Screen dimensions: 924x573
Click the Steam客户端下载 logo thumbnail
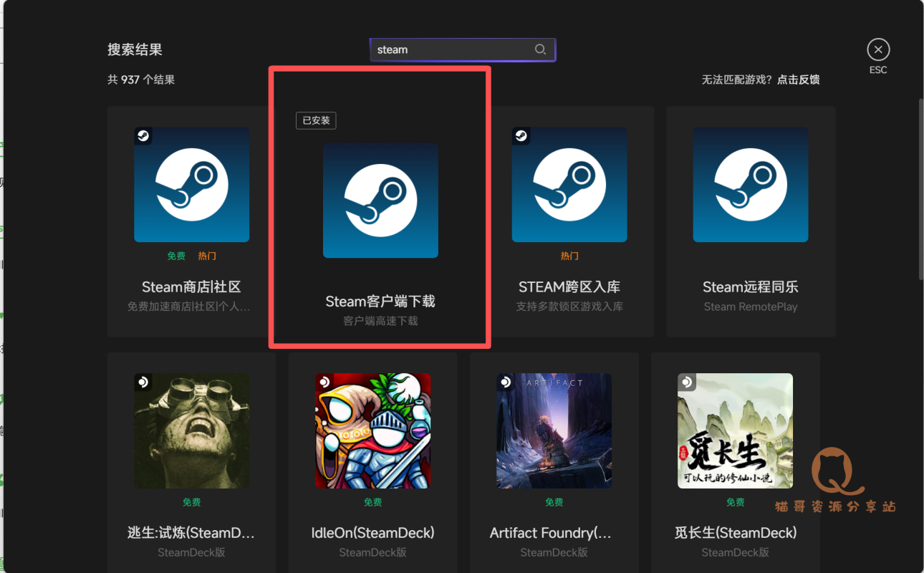tap(380, 200)
